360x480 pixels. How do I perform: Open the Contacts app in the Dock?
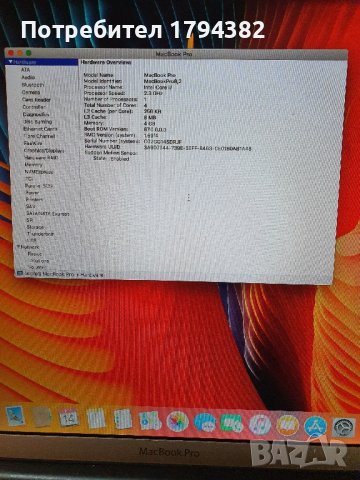point(42,417)
